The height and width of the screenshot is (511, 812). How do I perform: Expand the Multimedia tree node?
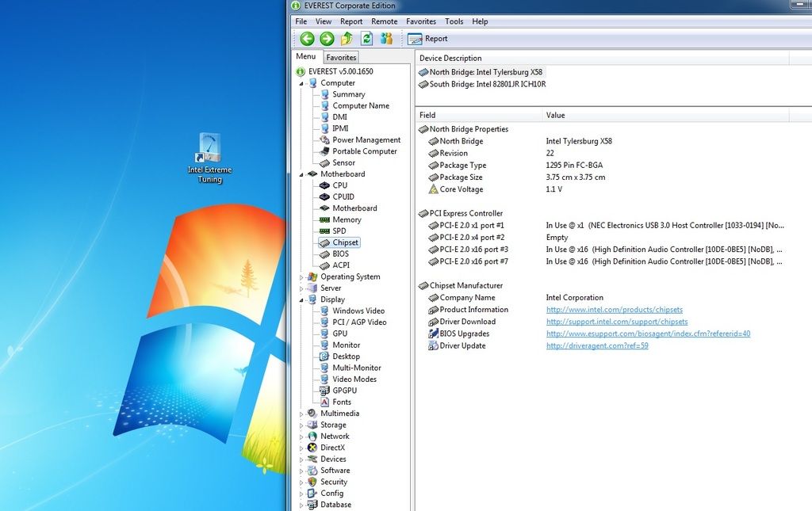[x=301, y=414]
